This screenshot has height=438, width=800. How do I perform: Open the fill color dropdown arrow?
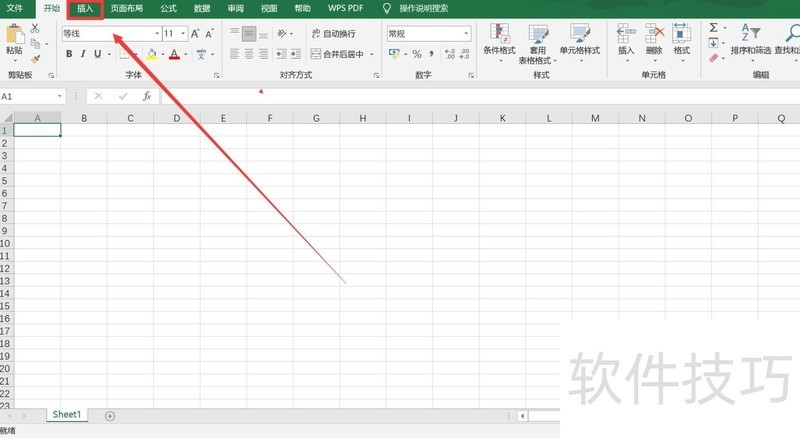click(163, 54)
